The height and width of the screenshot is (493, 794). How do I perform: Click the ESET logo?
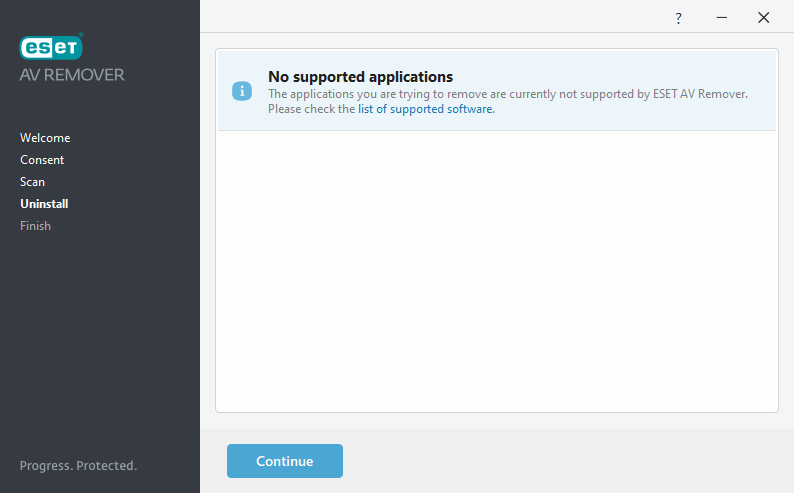point(51,48)
